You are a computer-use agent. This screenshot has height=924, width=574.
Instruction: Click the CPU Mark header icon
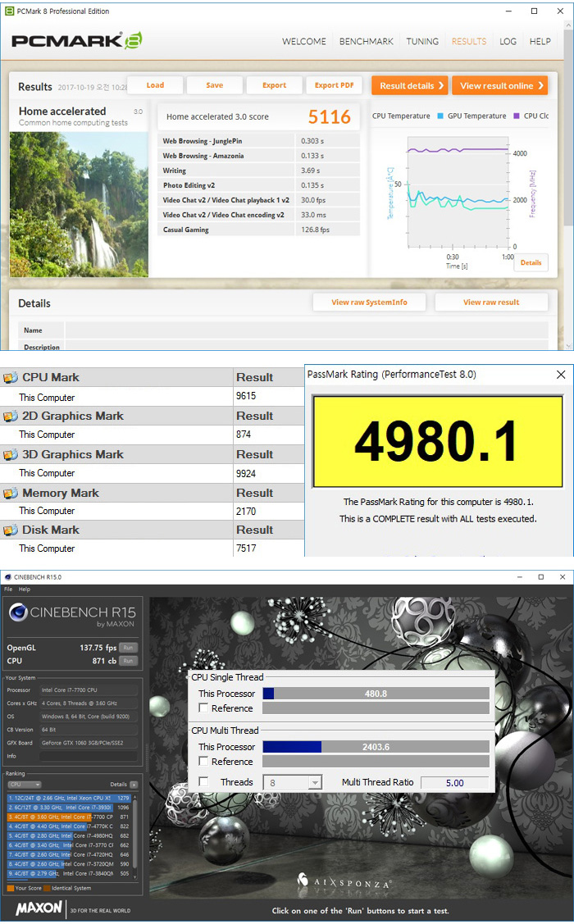(10, 378)
